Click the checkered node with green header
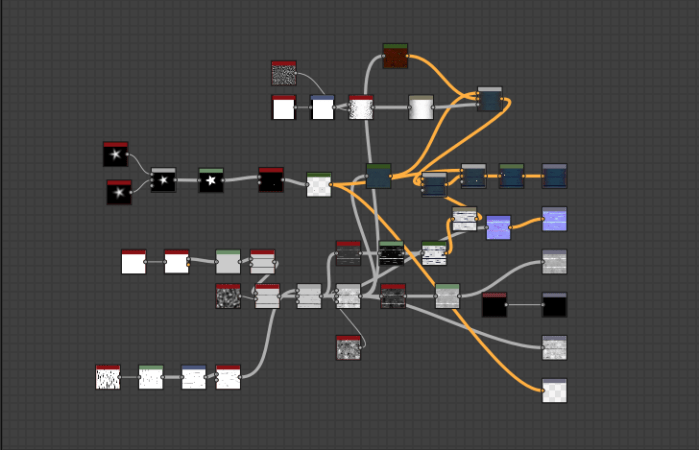Image resolution: width=699 pixels, height=450 pixels. [318, 185]
